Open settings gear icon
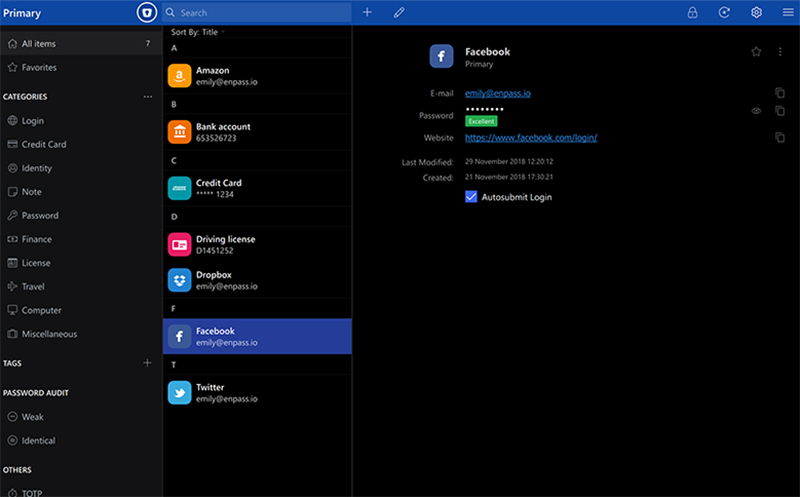This screenshot has width=800, height=497. 756,12
